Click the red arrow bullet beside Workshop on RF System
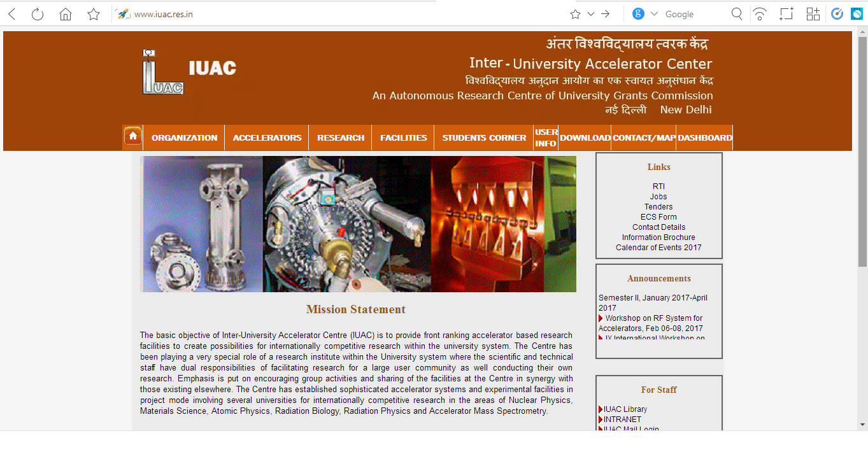Image resolution: width=868 pixels, height=452 pixels. (601, 318)
